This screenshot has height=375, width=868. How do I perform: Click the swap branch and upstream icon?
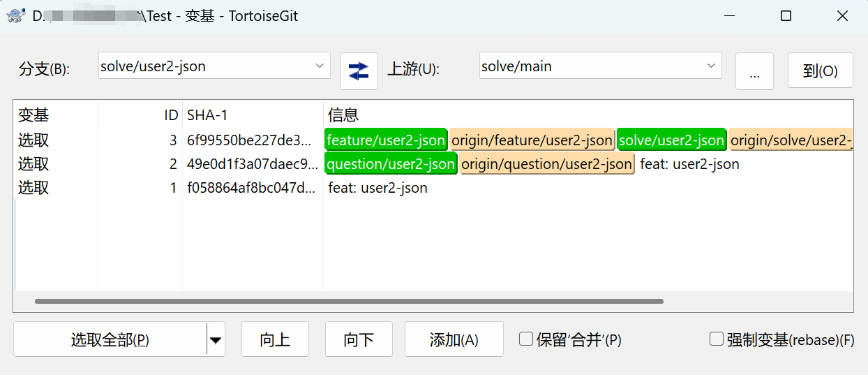359,71
